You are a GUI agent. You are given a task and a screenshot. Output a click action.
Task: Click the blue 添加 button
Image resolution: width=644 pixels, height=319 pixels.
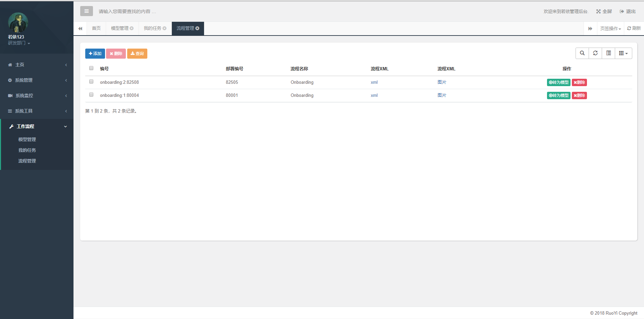(95, 54)
